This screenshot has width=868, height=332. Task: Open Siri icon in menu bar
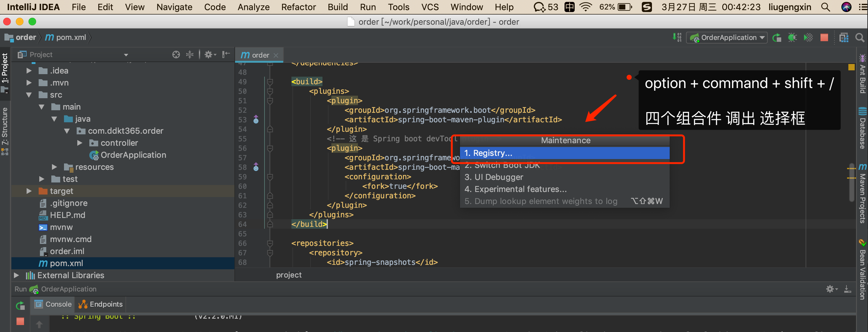click(x=846, y=7)
